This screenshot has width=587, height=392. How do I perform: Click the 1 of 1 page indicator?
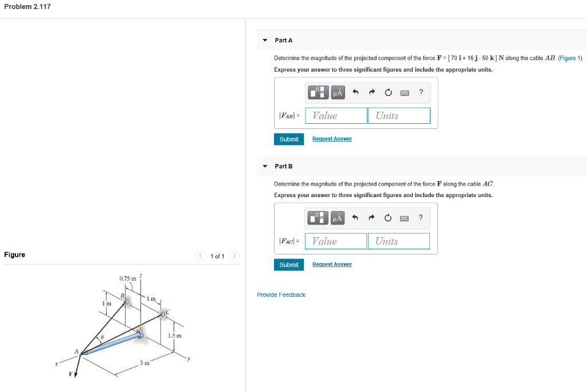coord(217,256)
